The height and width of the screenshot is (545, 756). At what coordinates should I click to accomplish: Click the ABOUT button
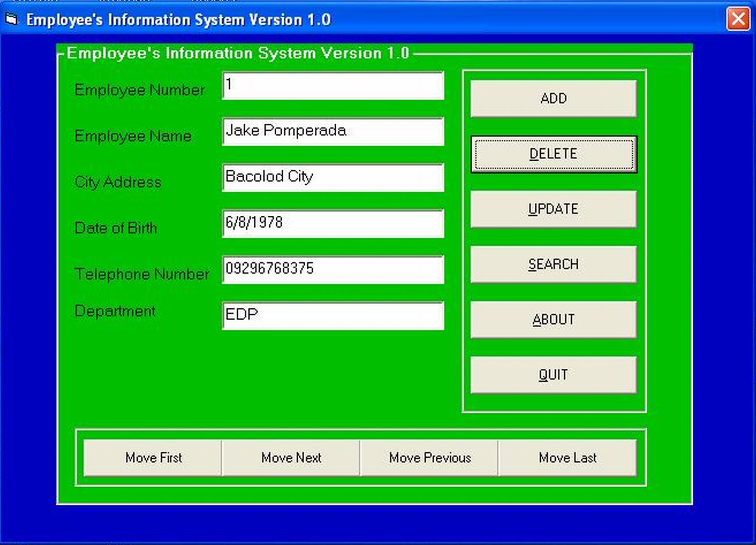pos(553,319)
